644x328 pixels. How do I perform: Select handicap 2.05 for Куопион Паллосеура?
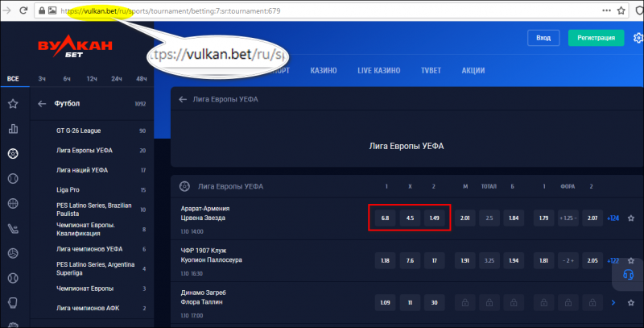pos(592,260)
